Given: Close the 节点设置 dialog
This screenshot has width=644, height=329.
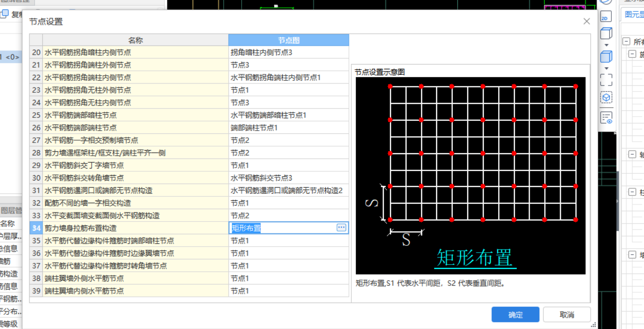Looking at the screenshot, I should click(x=586, y=22).
